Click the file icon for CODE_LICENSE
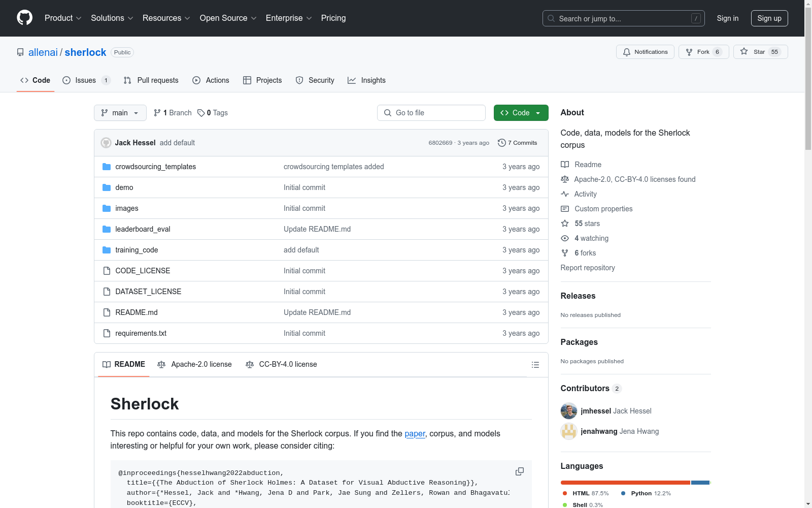 (107, 271)
